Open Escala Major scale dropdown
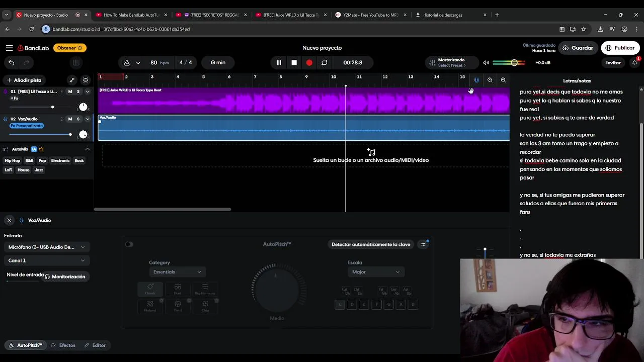 pyautogui.click(x=376, y=272)
